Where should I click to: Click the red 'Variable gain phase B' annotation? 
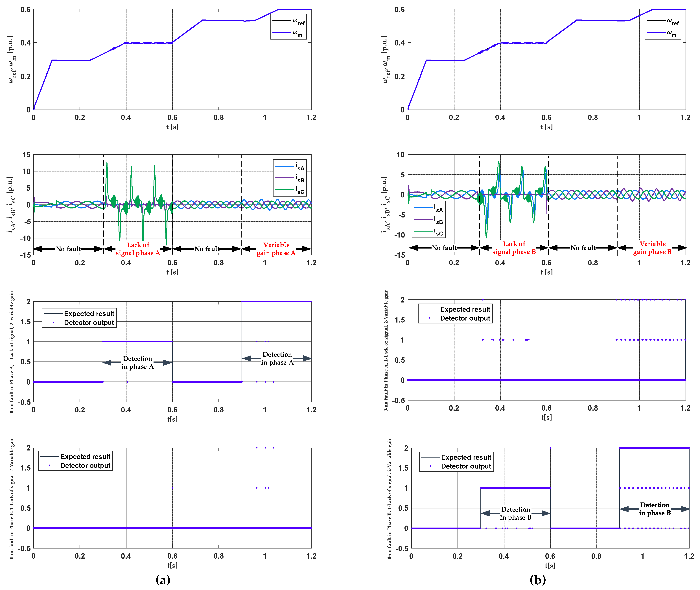click(x=652, y=248)
